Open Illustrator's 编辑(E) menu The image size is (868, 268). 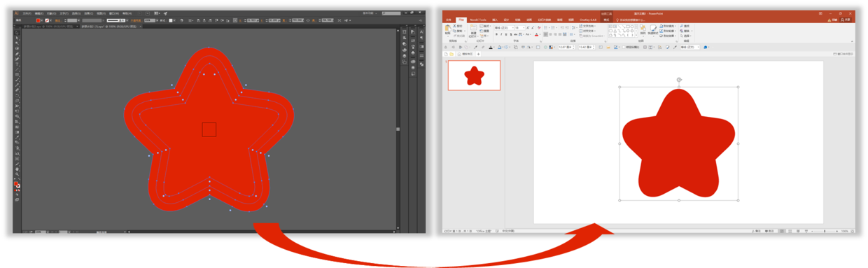coord(38,13)
